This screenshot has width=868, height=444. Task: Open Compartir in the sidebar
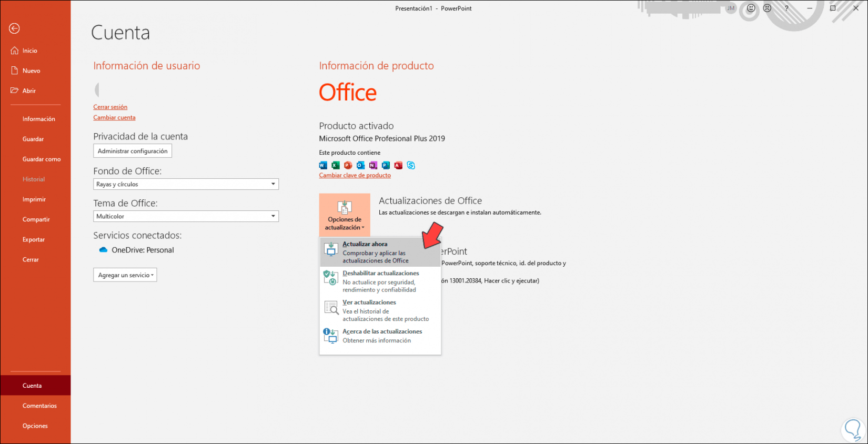tap(35, 219)
